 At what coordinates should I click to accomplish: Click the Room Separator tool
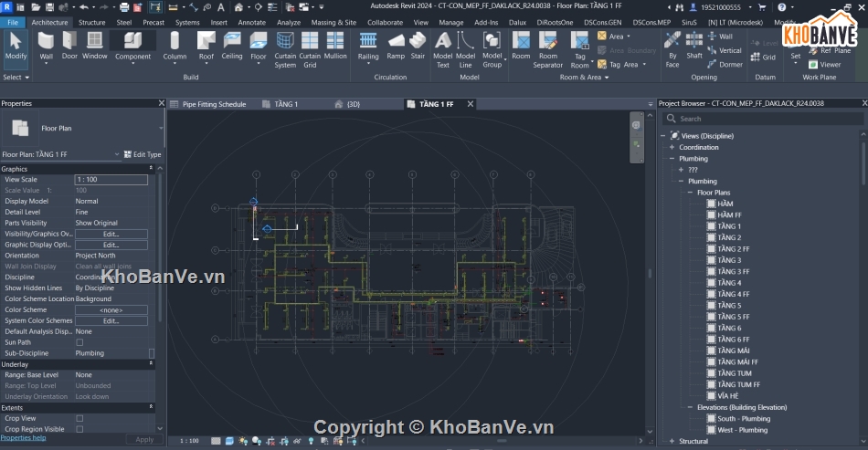tap(548, 50)
